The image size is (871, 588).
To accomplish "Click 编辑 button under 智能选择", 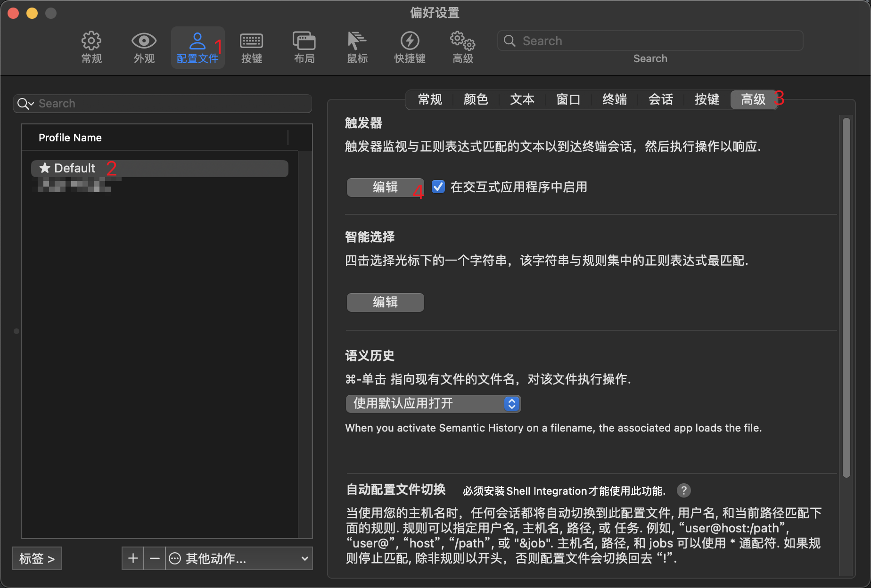I will pos(385,302).
